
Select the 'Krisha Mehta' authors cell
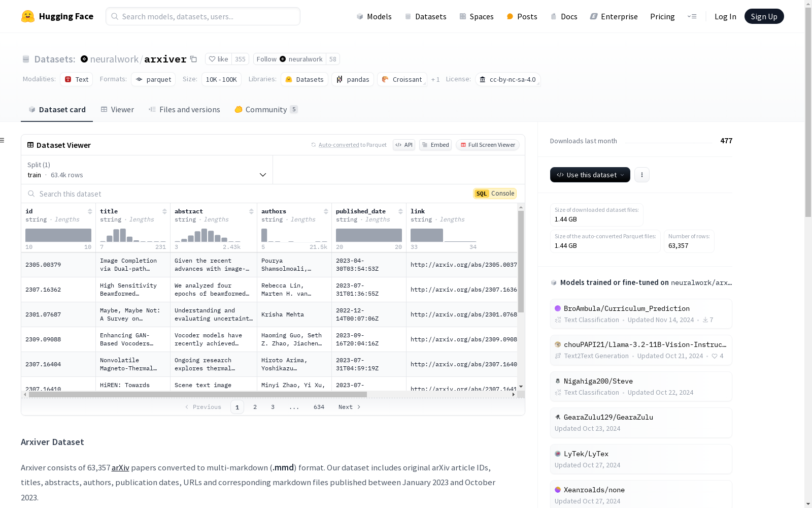point(294,314)
